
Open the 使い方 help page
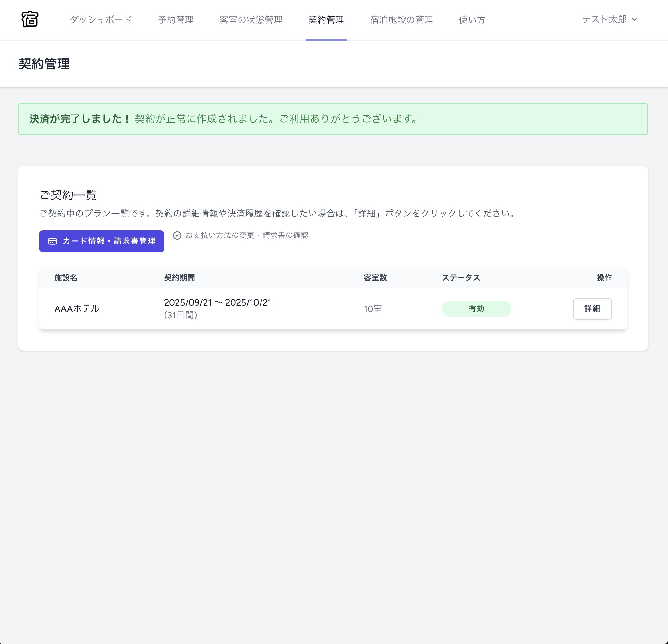click(x=472, y=20)
